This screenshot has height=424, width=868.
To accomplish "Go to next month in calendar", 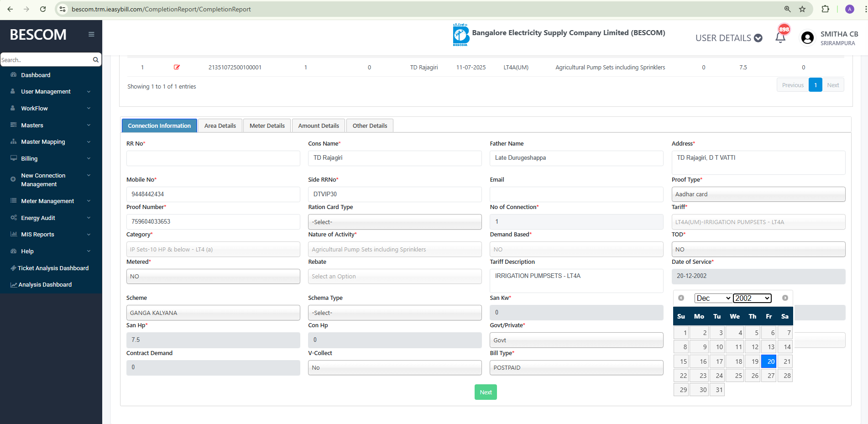I will coord(785,298).
